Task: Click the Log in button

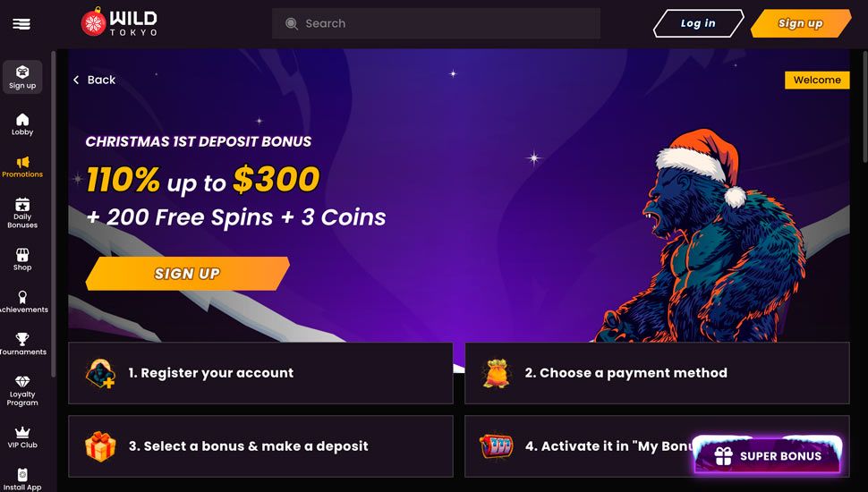Action: (698, 23)
